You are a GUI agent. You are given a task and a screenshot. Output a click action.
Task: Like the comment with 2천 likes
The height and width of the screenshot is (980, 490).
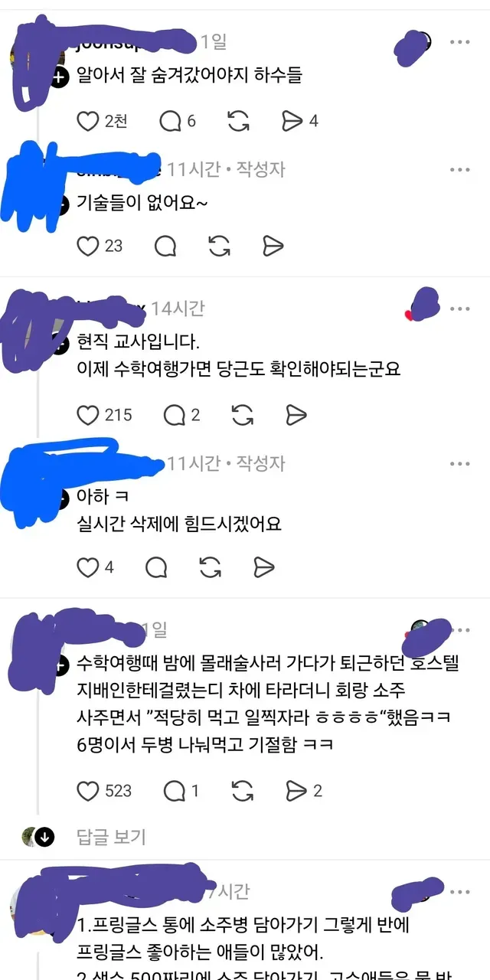[x=89, y=120]
